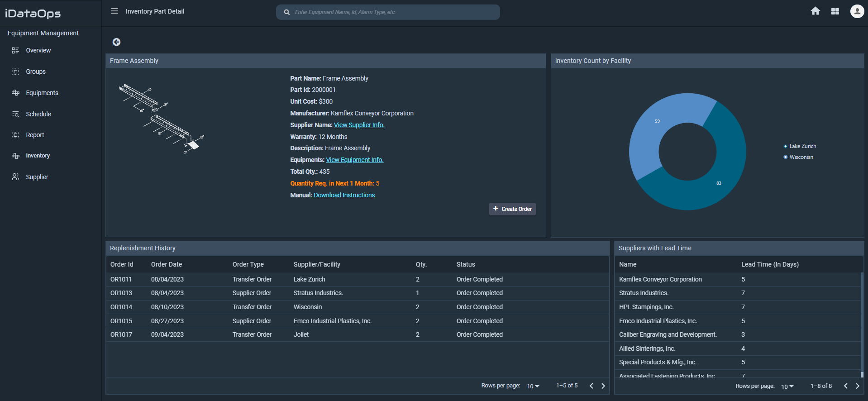Click the equipment search input field

pos(394,12)
